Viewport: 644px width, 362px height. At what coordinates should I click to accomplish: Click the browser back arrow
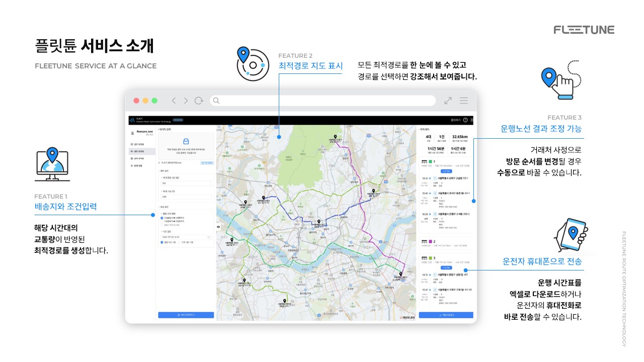[x=174, y=101]
